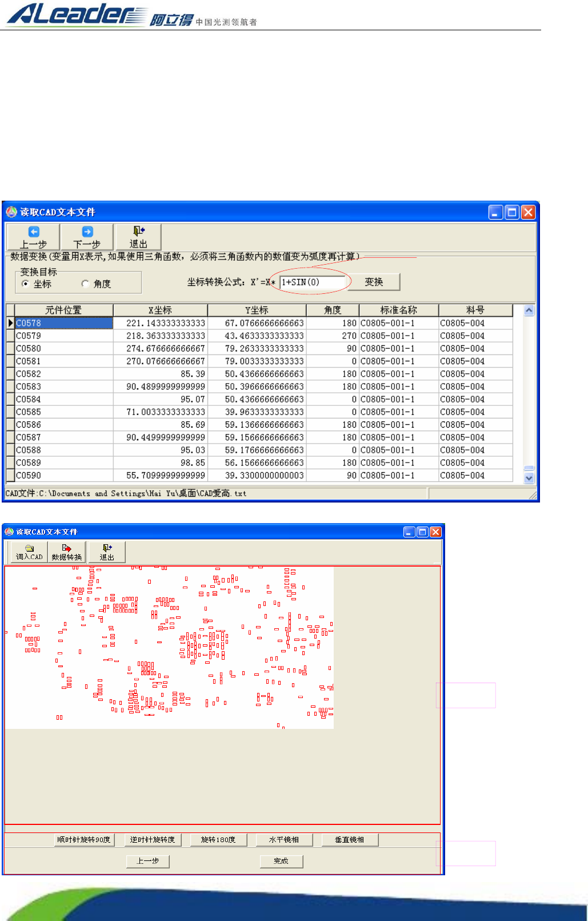Click X value 71.0033333333333
588x921 pixels.
(x=161, y=412)
